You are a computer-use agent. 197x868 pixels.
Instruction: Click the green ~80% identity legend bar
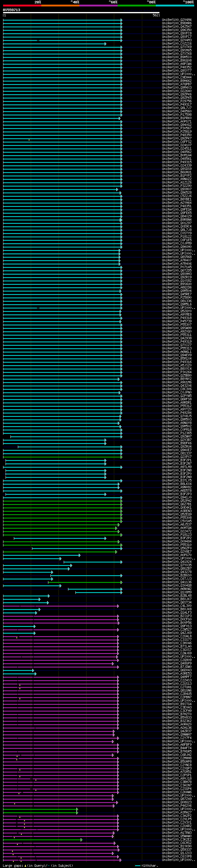(x=137, y=6)
